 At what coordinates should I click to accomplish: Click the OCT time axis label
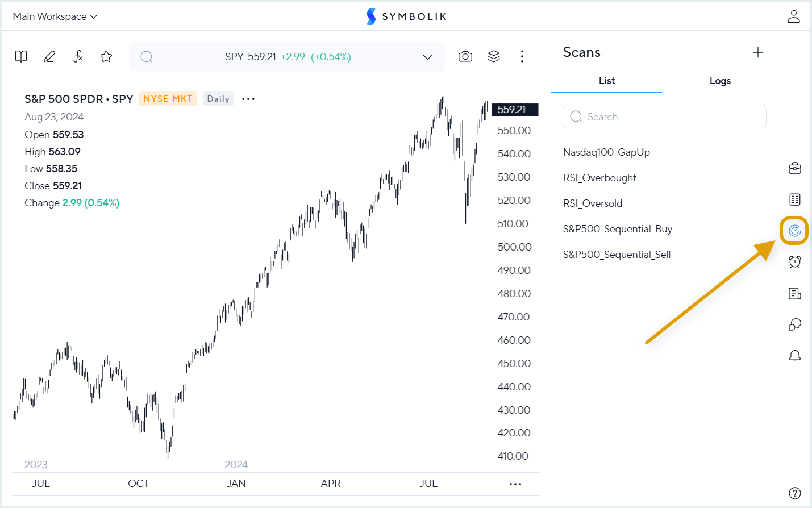(139, 484)
